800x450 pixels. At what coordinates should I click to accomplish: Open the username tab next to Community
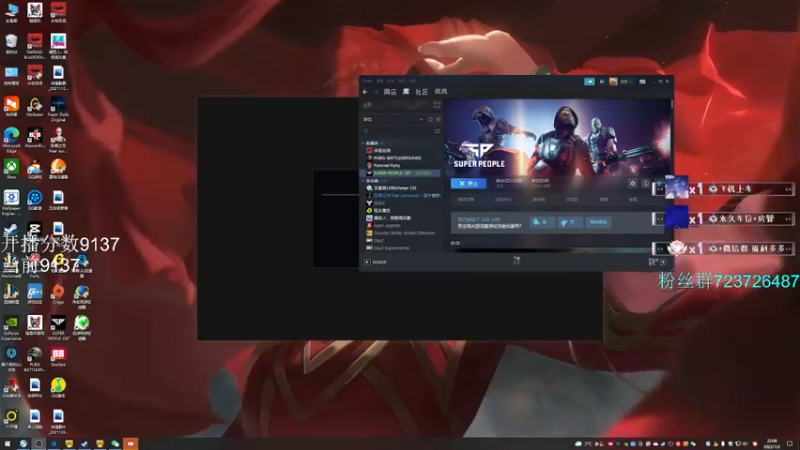[x=441, y=92]
